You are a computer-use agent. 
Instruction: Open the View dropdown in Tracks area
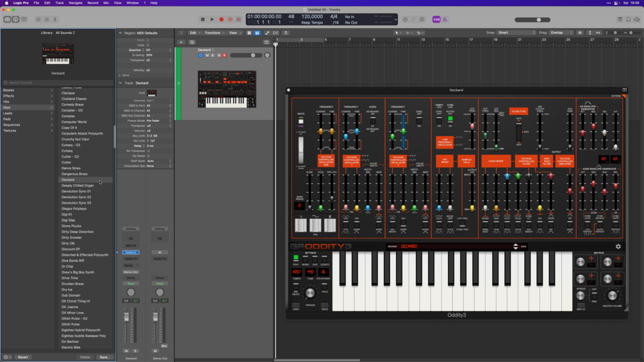pyautogui.click(x=235, y=33)
